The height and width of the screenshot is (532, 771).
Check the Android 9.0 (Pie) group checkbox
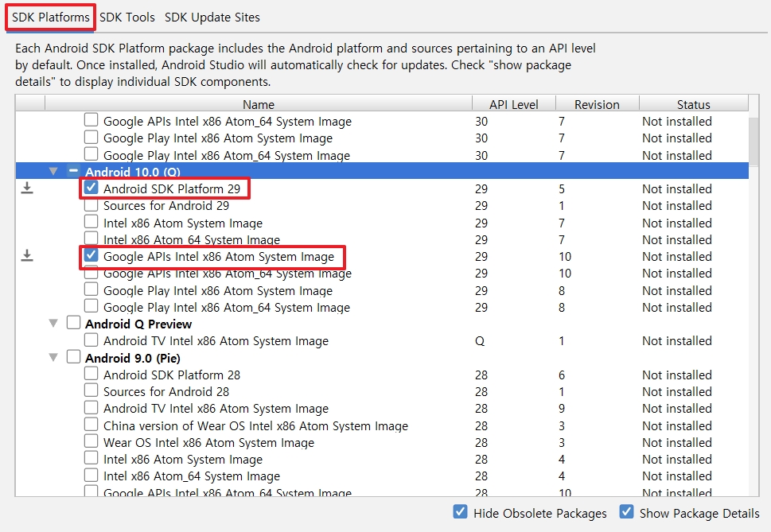tap(73, 357)
